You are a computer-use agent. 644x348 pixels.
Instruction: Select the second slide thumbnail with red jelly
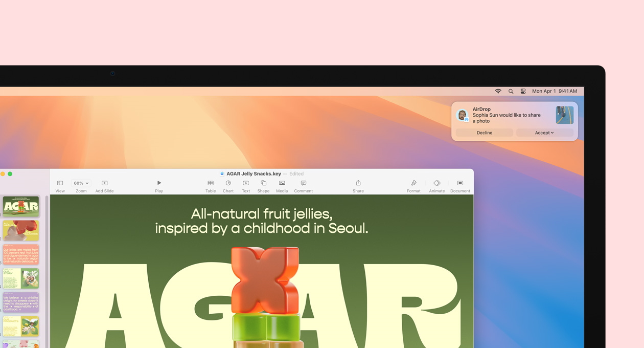tap(21, 230)
